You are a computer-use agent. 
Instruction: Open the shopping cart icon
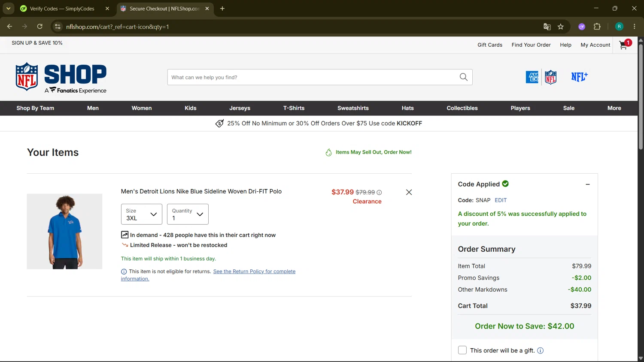pos(625,45)
